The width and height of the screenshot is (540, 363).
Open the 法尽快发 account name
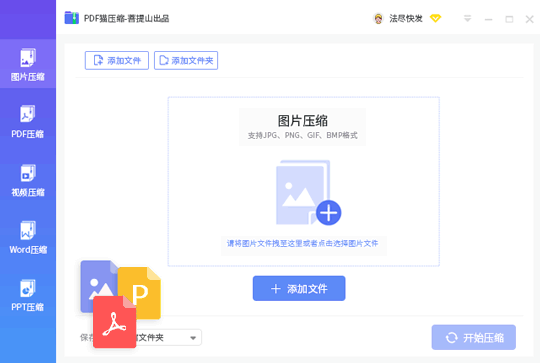[406, 18]
